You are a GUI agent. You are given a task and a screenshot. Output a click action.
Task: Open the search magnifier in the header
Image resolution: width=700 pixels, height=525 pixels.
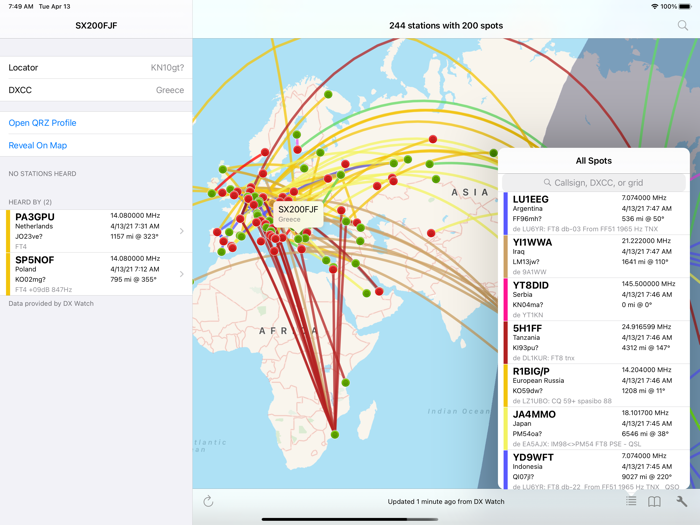pos(682,25)
